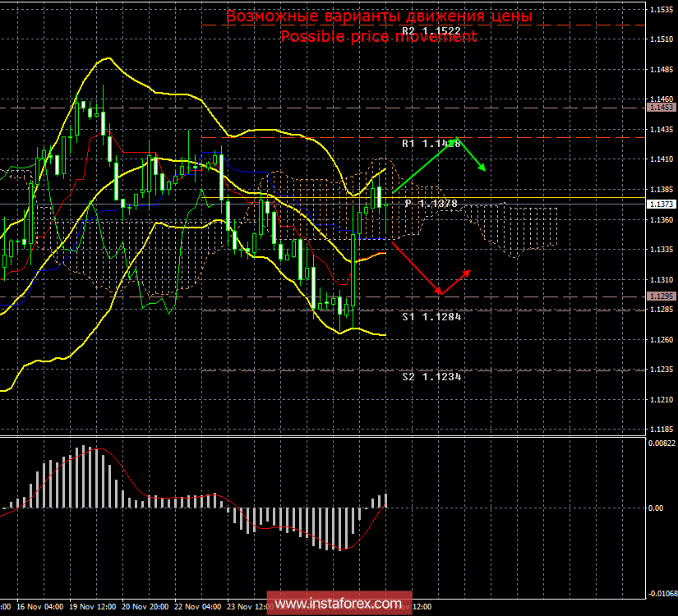Click the 1.1410 price axis value

coord(662,159)
